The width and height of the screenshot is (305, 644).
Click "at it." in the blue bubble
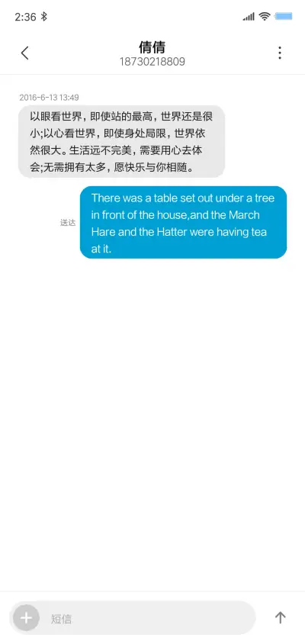click(101, 249)
